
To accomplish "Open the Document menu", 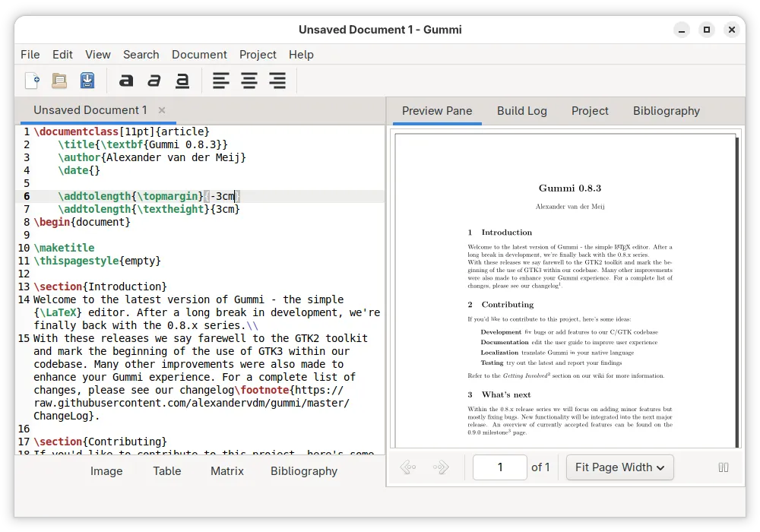I will tap(199, 54).
